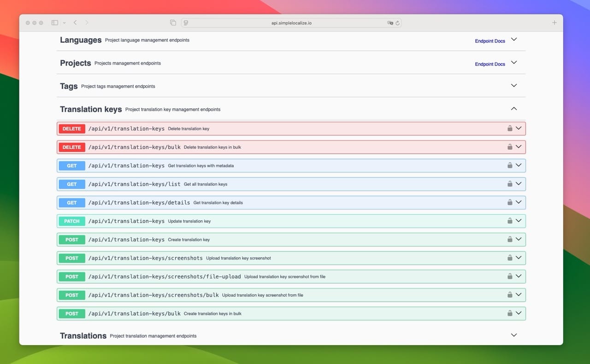Click lock icon on DELETE /api/v1/translation-keys row
The width and height of the screenshot is (590, 364).
coord(510,129)
